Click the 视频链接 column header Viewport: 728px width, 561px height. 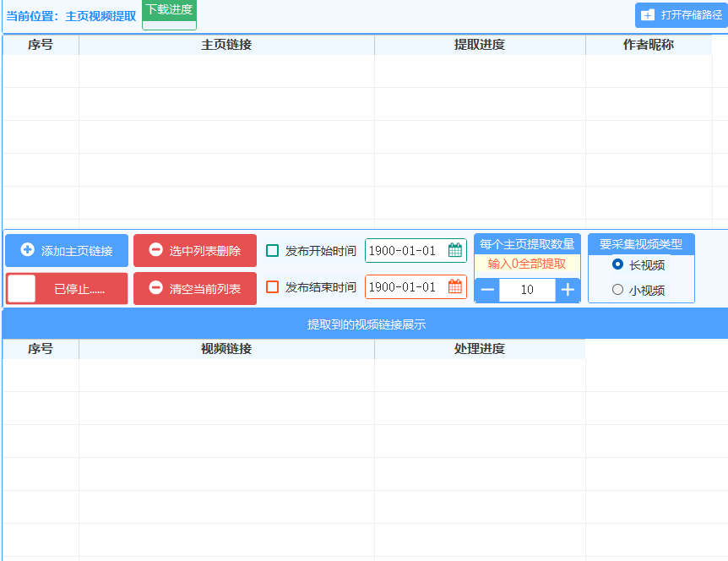tap(226, 349)
